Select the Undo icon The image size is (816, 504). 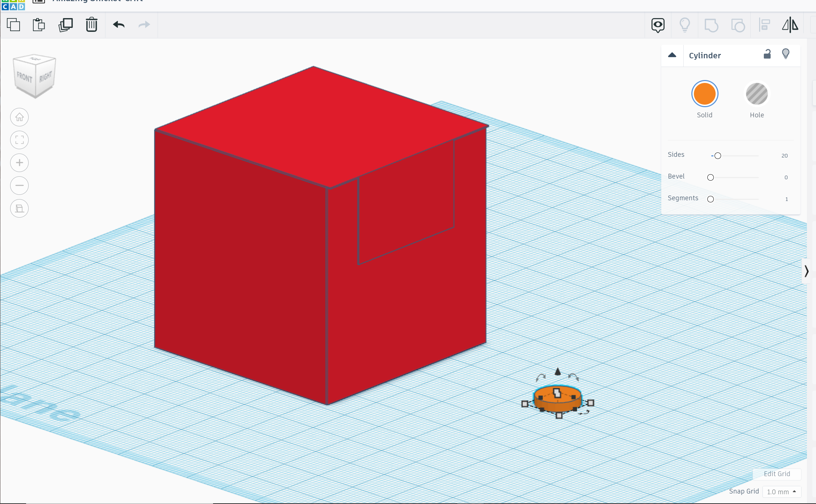tap(119, 25)
